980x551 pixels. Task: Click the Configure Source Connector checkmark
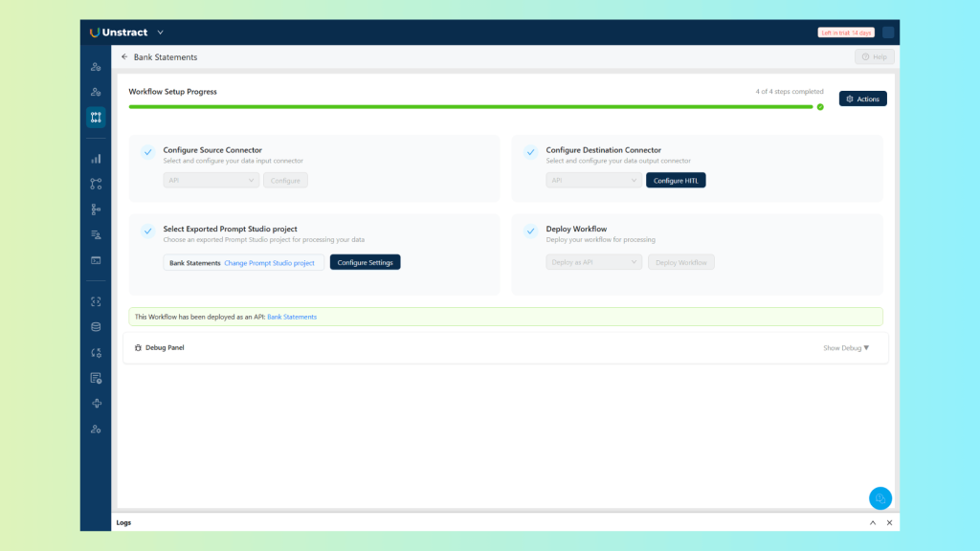pos(147,152)
